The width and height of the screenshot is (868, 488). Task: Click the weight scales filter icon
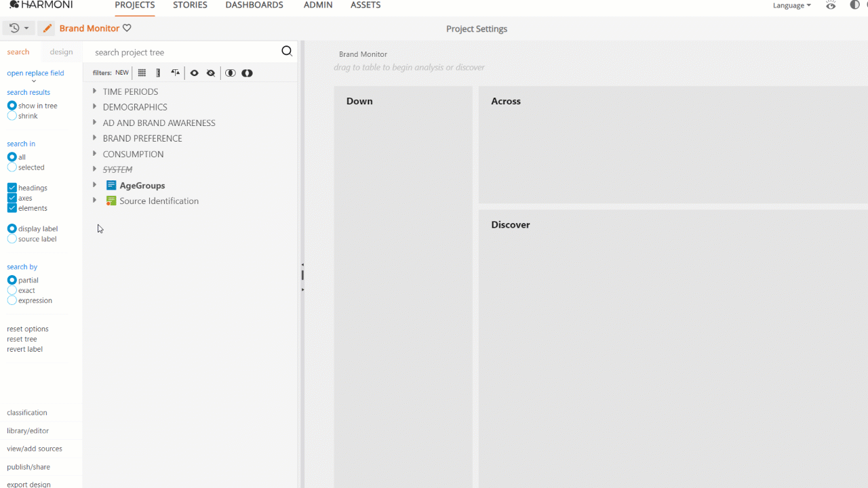click(176, 73)
